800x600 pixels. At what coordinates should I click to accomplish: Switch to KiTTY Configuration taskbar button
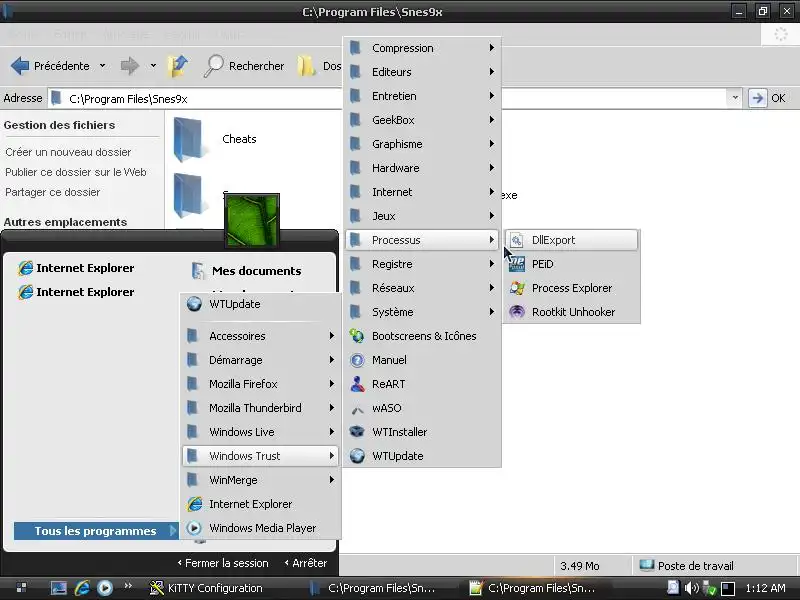pyautogui.click(x=206, y=588)
